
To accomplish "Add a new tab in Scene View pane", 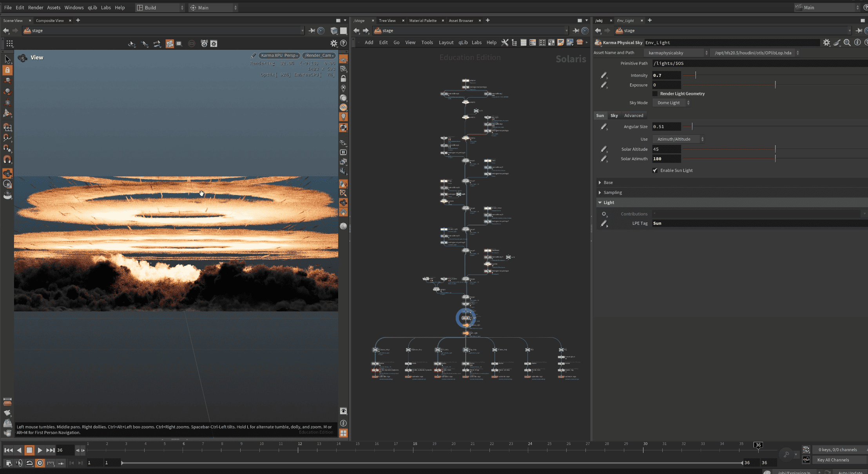I will (78, 20).
